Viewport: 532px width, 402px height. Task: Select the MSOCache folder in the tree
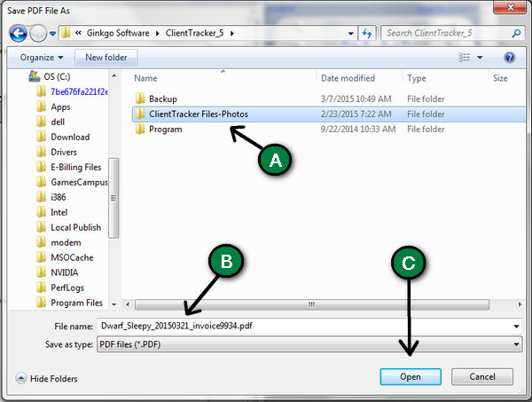click(65, 257)
